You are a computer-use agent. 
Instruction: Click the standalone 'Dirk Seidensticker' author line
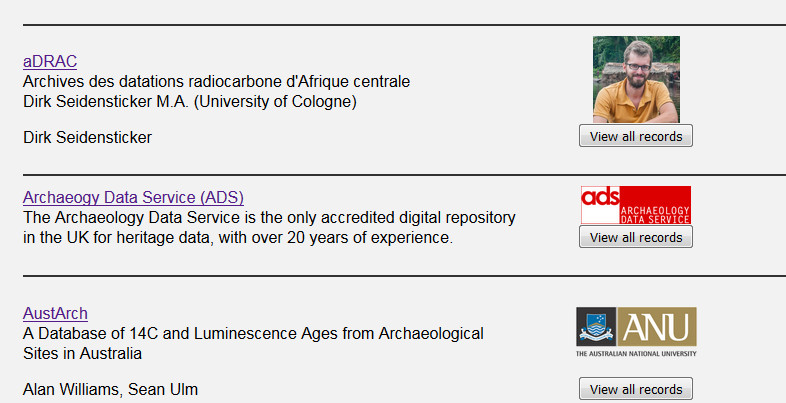87,137
